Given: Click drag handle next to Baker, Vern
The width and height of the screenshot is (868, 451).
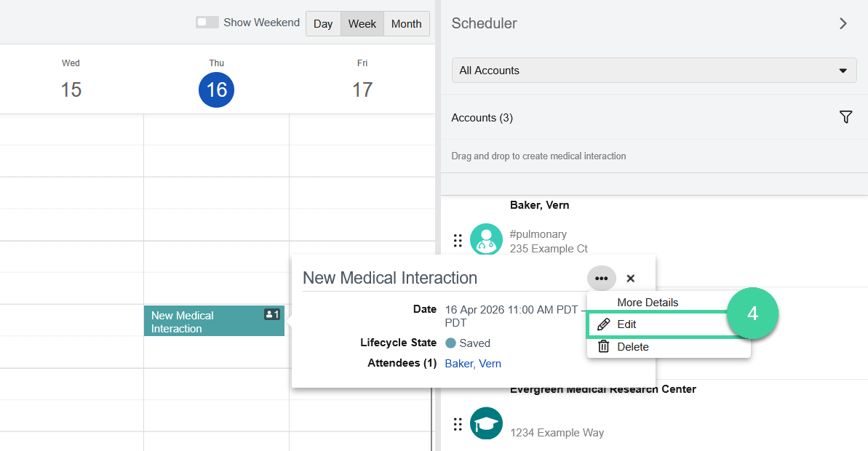Looking at the screenshot, I should tap(458, 240).
